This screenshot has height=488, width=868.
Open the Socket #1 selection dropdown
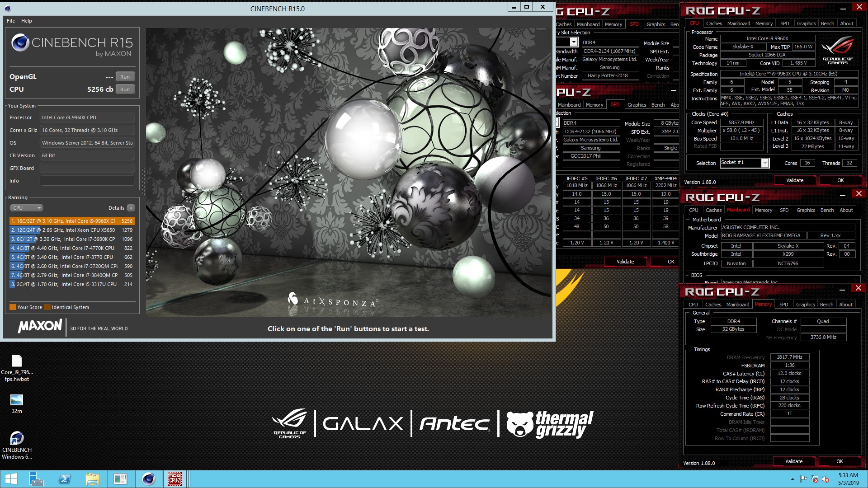coord(765,163)
